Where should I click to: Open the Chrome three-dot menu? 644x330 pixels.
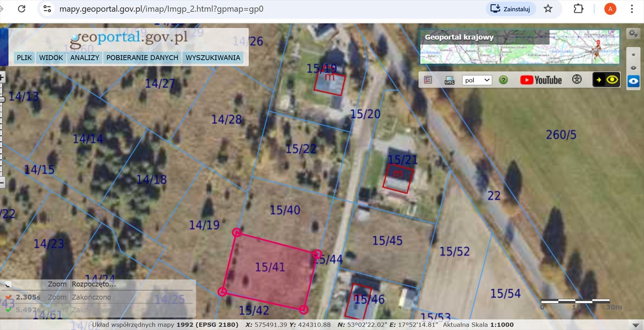tap(632, 9)
